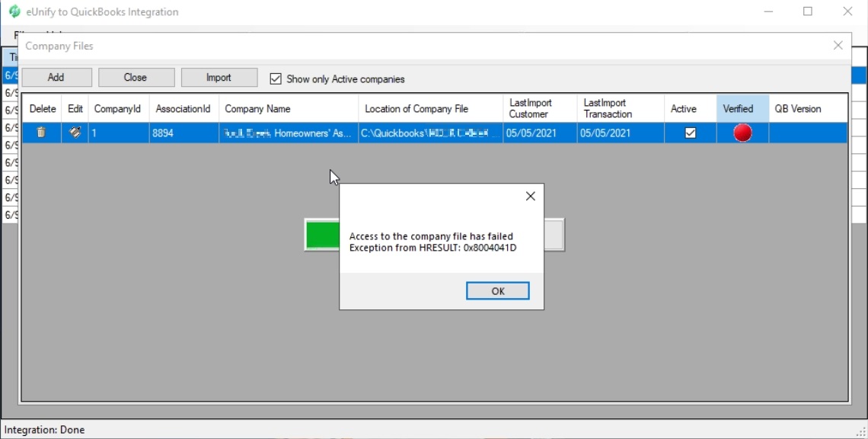The image size is (868, 439).
Task: Click OK in the error dialog
Action: 498,291
